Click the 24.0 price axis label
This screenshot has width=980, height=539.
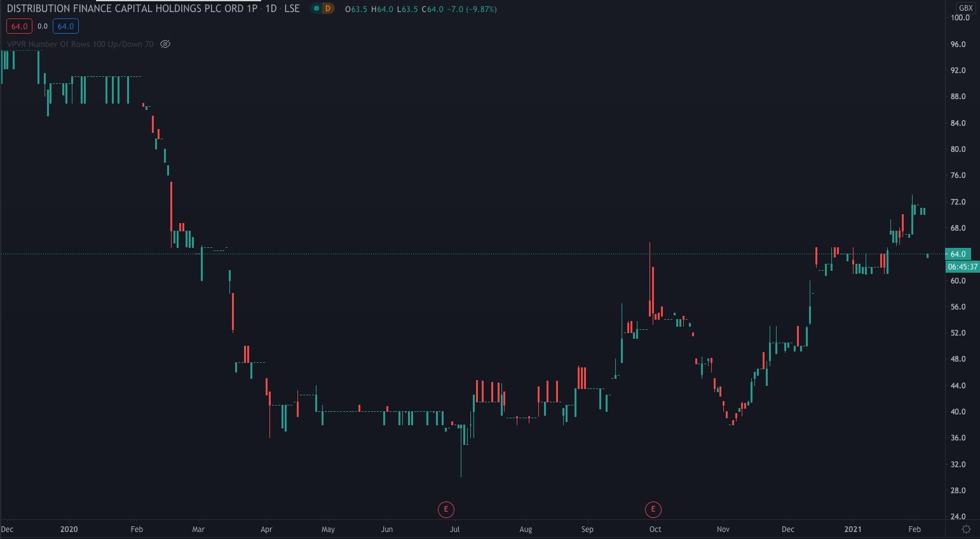click(x=958, y=517)
